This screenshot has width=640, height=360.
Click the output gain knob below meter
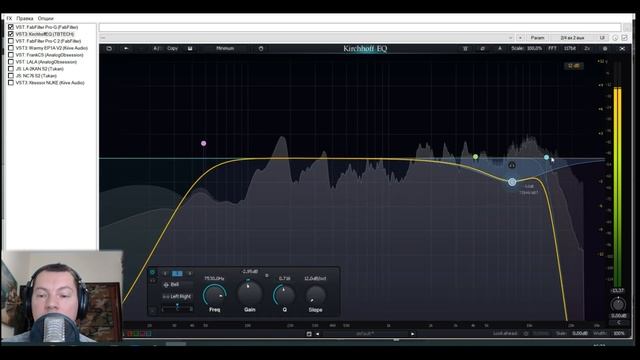[618, 304]
